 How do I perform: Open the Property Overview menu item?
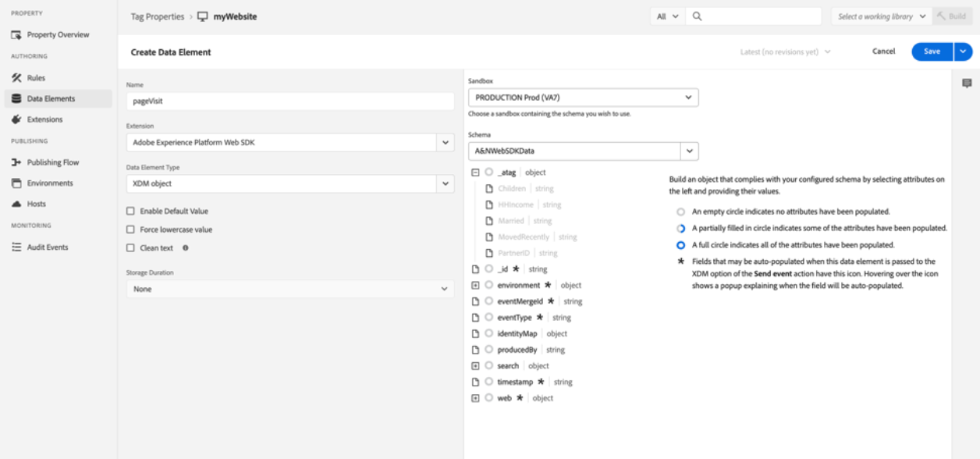(58, 35)
